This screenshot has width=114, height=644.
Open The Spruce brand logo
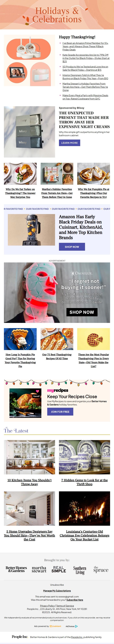click(x=101, y=569)
